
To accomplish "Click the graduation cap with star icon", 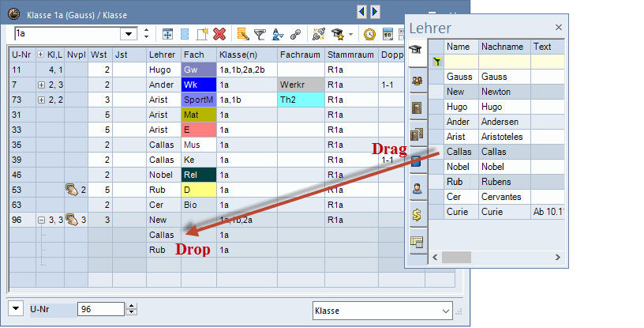I will [338, 34].
